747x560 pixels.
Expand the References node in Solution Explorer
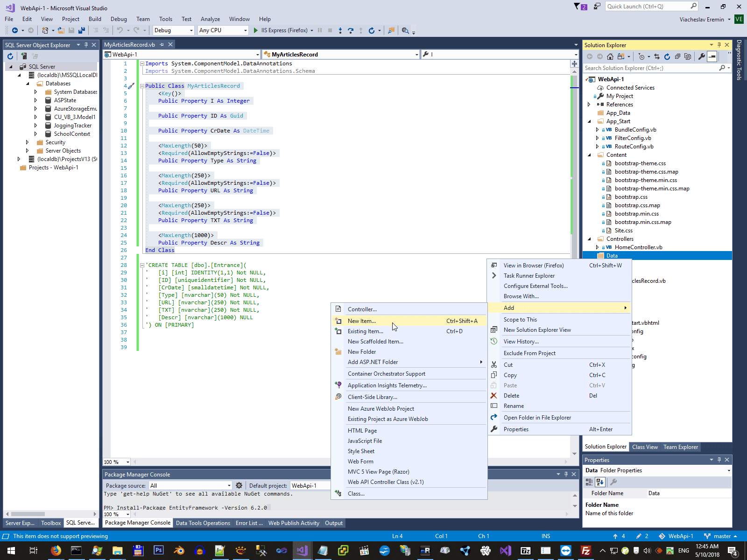click(589, 105)
